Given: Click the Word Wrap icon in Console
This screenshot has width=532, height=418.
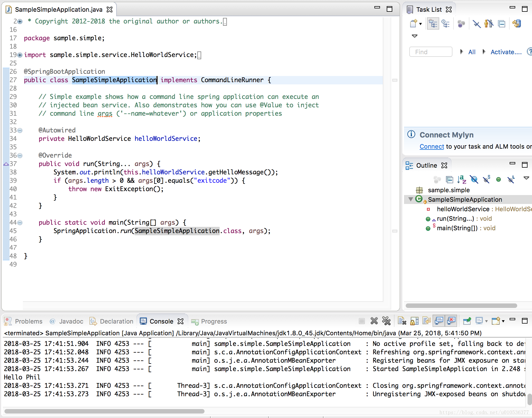Looking at the screenshot, I should click(427, 321).
